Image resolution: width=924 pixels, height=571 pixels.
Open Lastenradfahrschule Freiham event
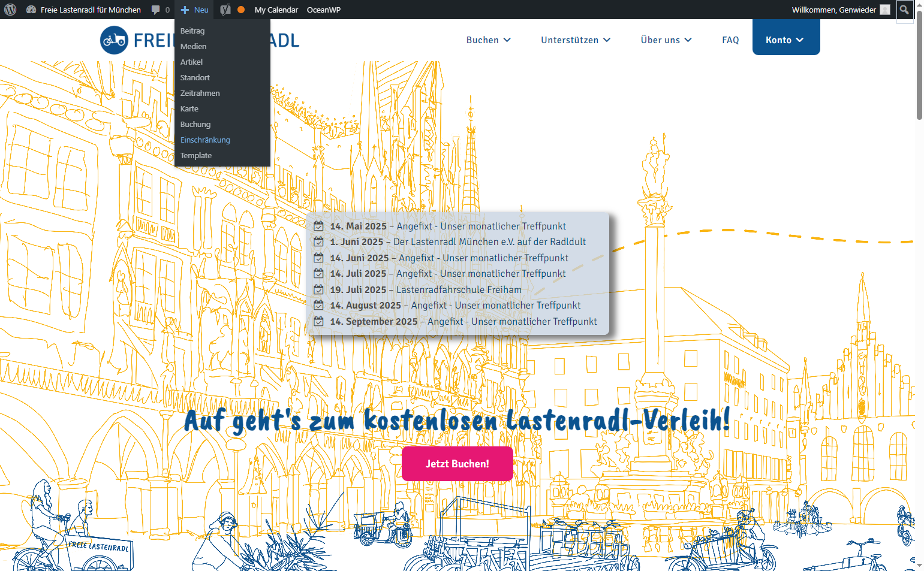click(459, 289)
